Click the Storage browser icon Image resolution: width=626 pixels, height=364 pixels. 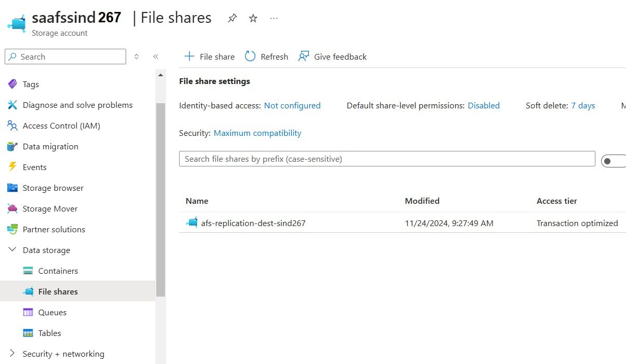pos(12,188)
